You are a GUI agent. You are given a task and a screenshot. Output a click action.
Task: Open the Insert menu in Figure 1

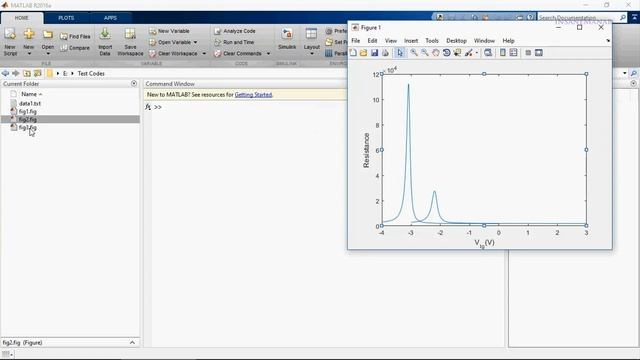coord(411,41)
